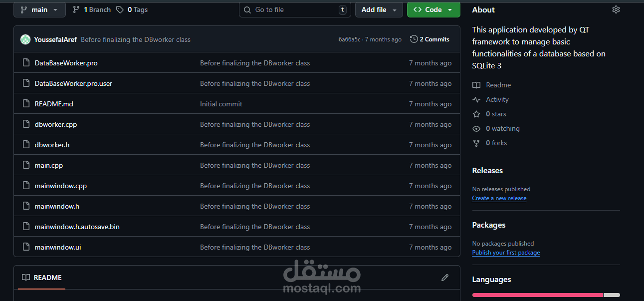Open repository settings via the gear icon
The image size is (644, 301).
[x=616, y=9]
